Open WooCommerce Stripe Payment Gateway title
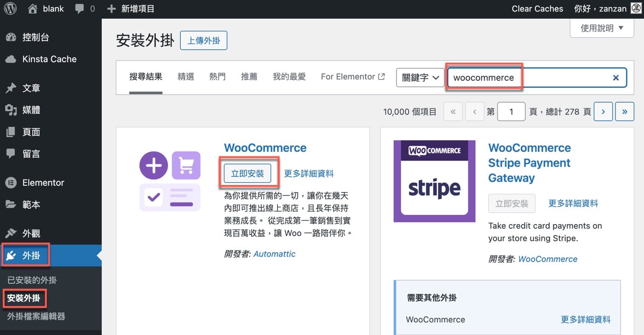This screenshot has width=644, height=335. (529, 163)
